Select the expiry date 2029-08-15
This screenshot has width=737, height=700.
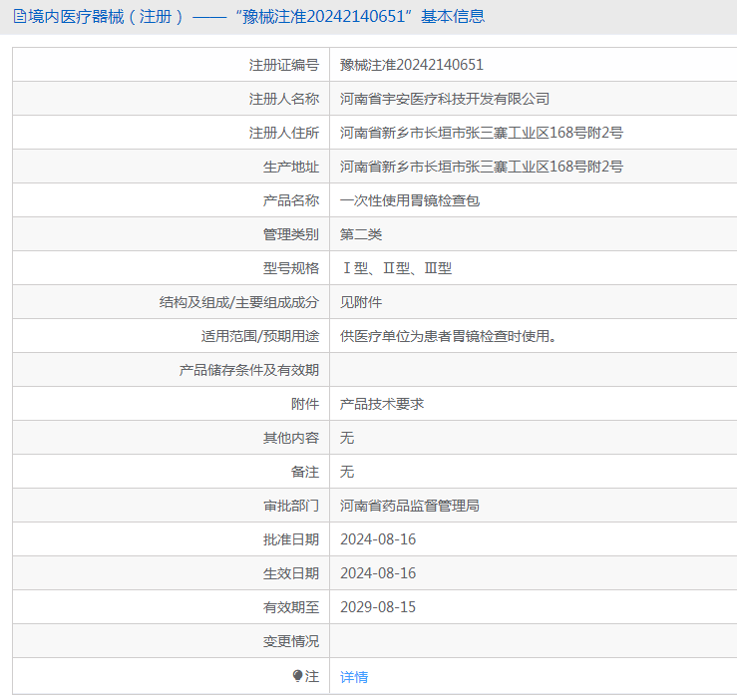[x=378, y=607]
